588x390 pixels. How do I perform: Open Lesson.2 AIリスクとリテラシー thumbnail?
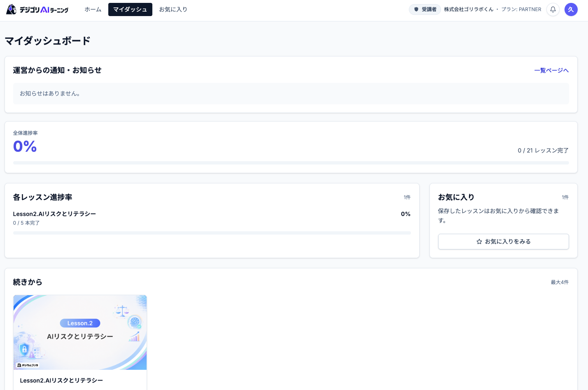[x=80, y=332]
